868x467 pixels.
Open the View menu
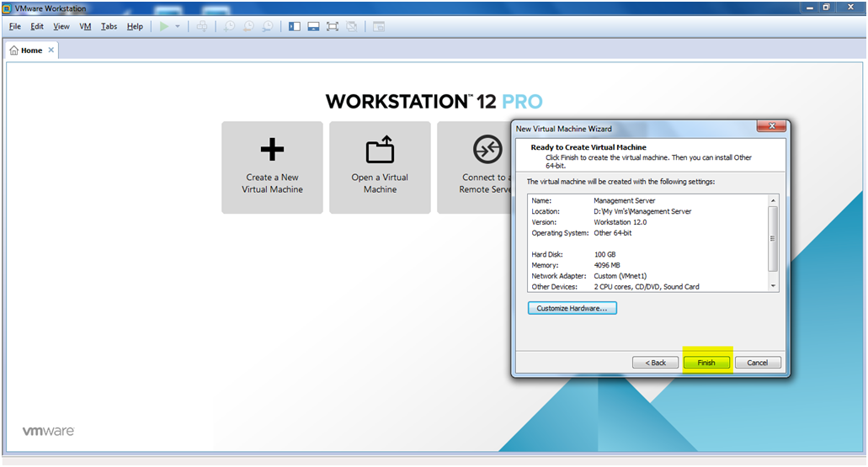click(61, 27)
